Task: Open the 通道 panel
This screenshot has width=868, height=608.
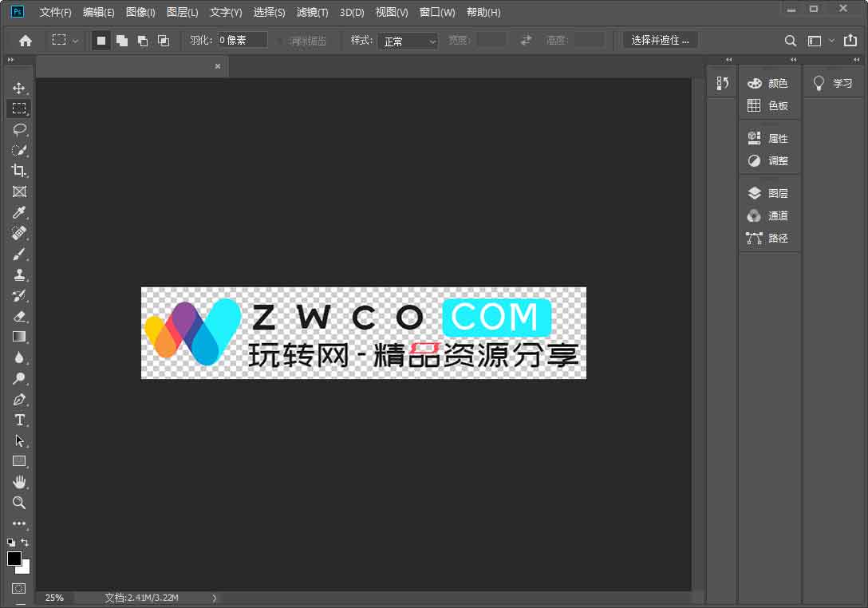Action: (x=769, y=215)
